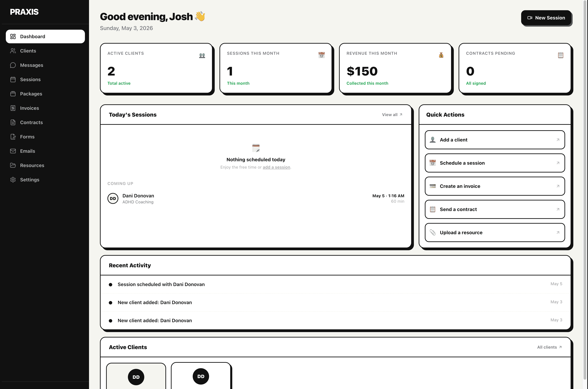
Task: Click the people icon on the Active Clients card
Action: click(202, 55)
